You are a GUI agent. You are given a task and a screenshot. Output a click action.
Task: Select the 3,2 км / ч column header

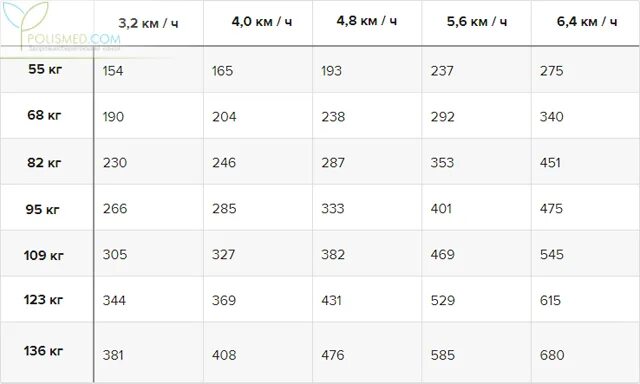(x=148, y=23)
